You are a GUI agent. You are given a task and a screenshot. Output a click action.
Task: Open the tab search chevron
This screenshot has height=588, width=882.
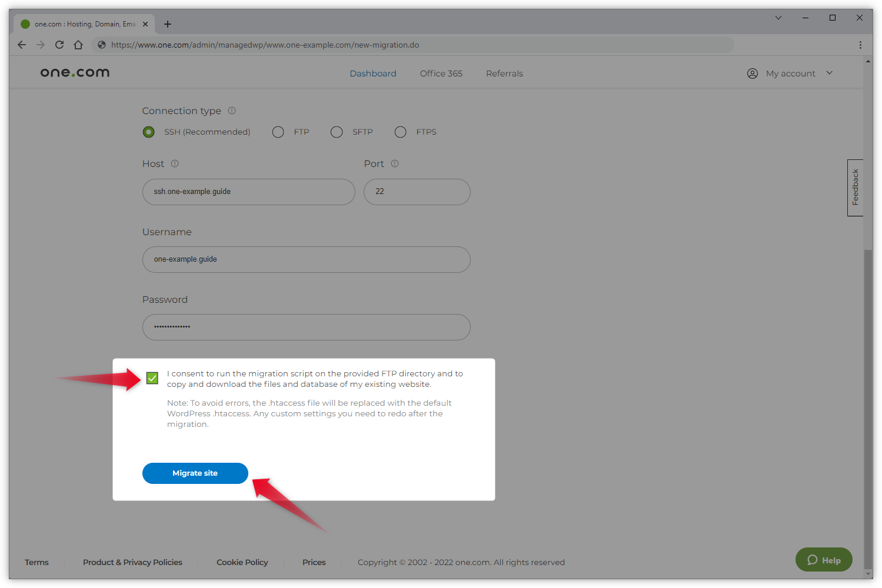tap(778, 18)
